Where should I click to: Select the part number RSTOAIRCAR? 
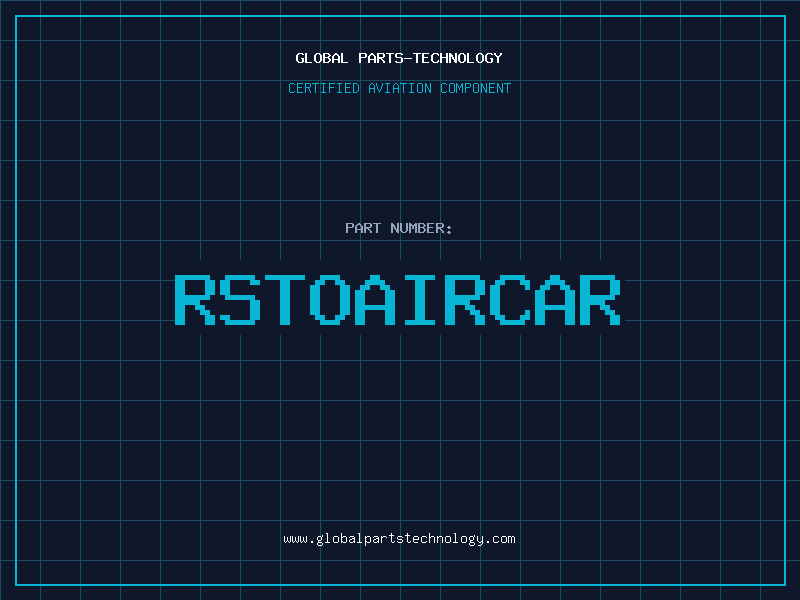[397, 300]
